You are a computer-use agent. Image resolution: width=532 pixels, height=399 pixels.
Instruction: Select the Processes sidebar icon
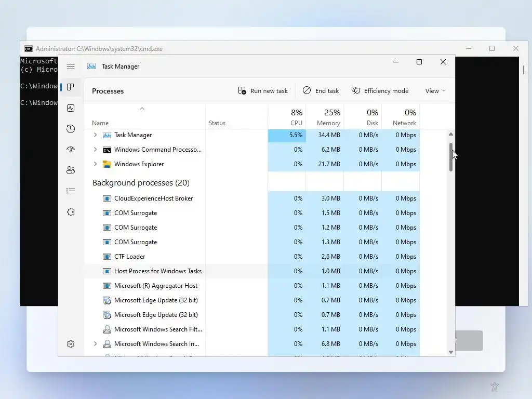(71, 87)
